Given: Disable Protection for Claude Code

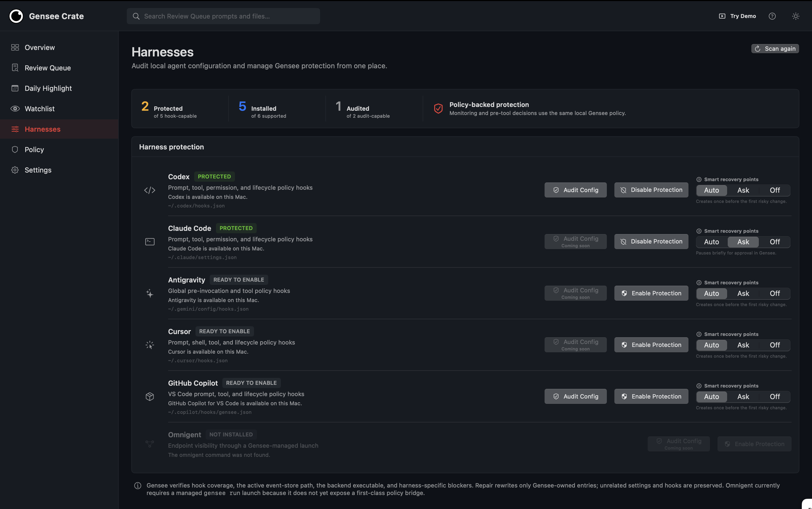Looking at the screenshot, I should (x=651, y=241).
